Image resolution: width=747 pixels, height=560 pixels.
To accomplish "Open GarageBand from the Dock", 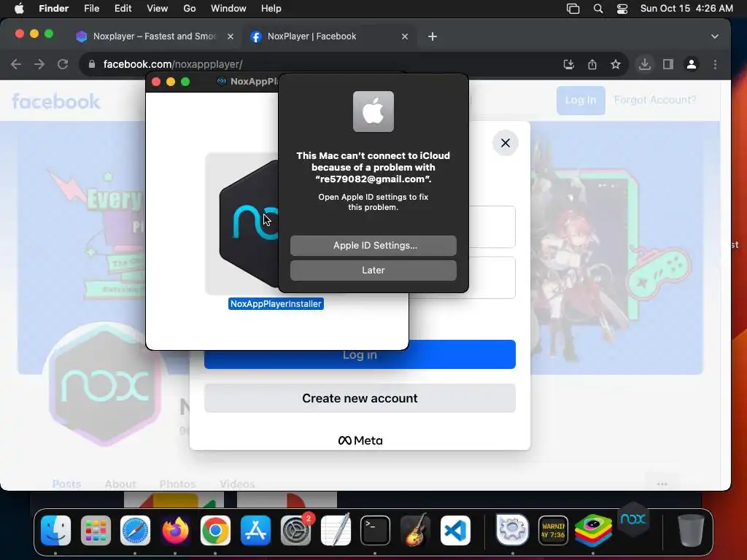I will pos(415,530).
